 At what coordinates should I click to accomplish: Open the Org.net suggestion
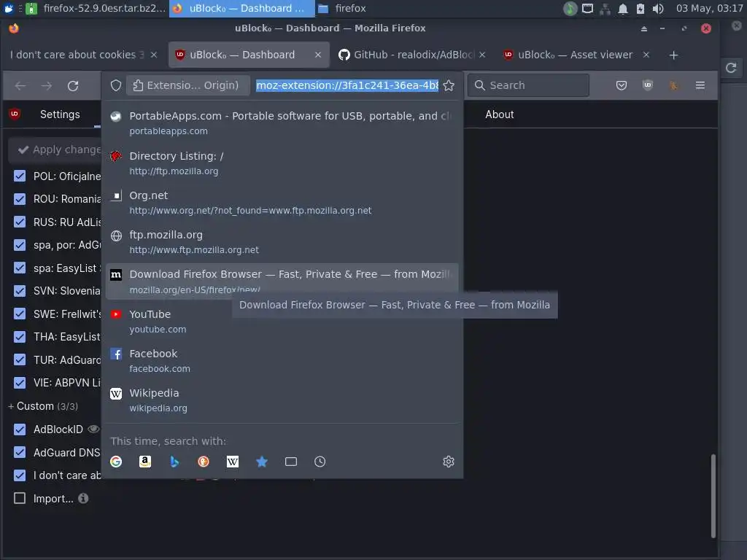282,203
